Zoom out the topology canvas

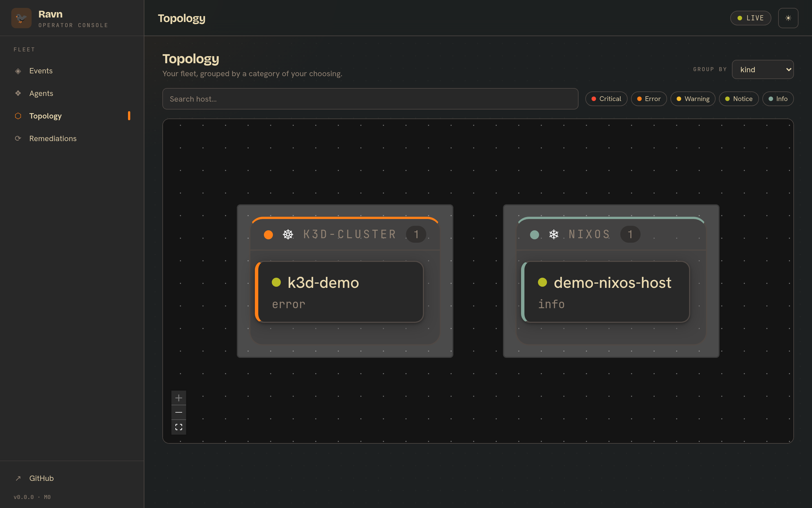click(x=178, y=412)
